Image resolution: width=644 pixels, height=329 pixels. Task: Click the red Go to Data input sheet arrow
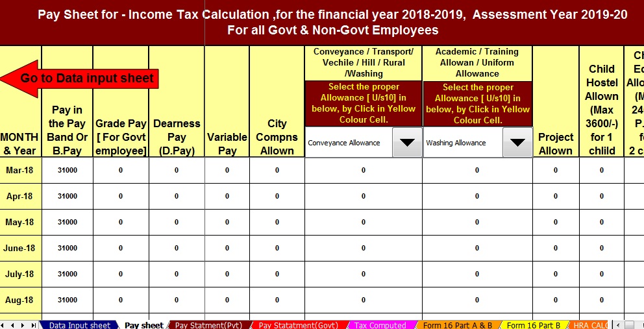click(x=79, y=79)
